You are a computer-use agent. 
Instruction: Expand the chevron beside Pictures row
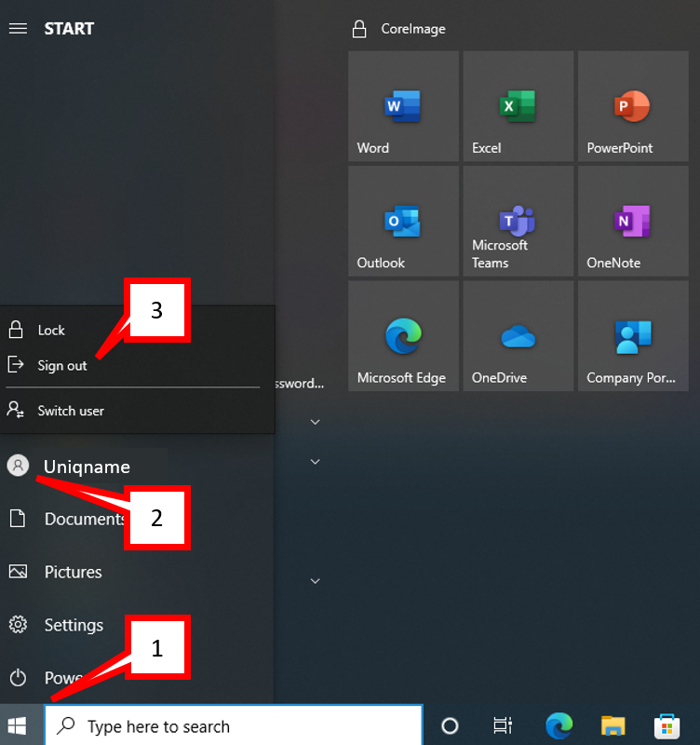[x=315, y=580]
